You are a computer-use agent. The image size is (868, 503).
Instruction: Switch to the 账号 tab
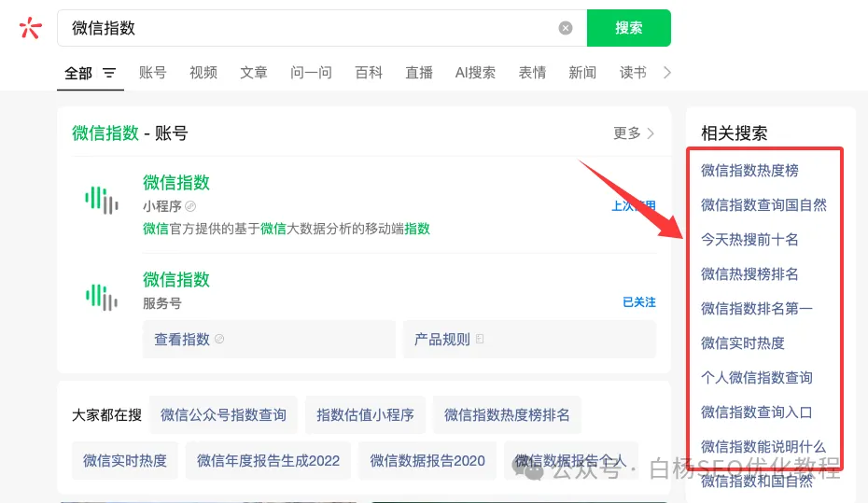click(153, 73)
